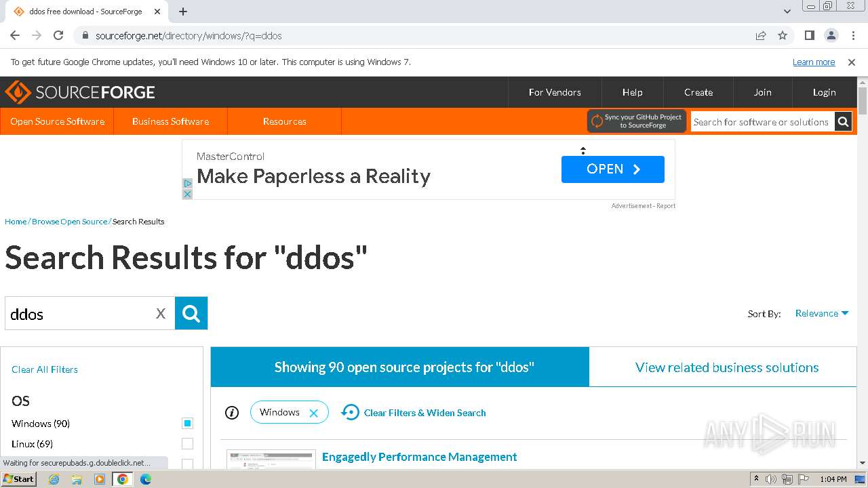Screen dimensions: 868x488
Task: Open File Explorer folder in taskbar
Action: 77,479
